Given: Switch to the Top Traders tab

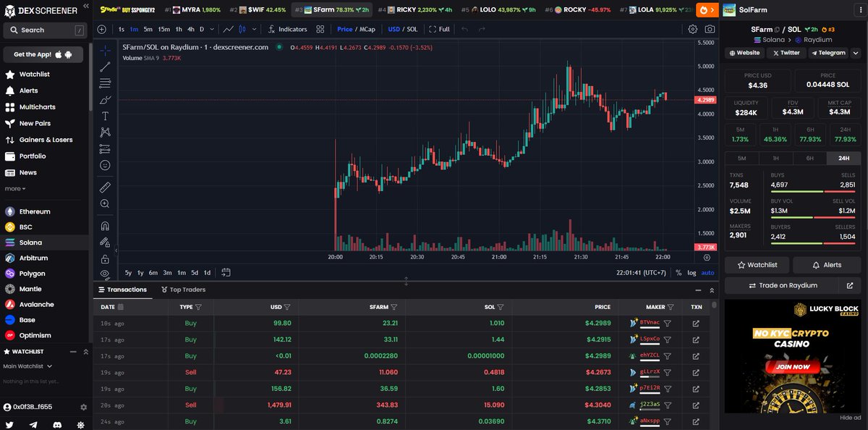Looking at the screenshot, I should pos(183,290).
